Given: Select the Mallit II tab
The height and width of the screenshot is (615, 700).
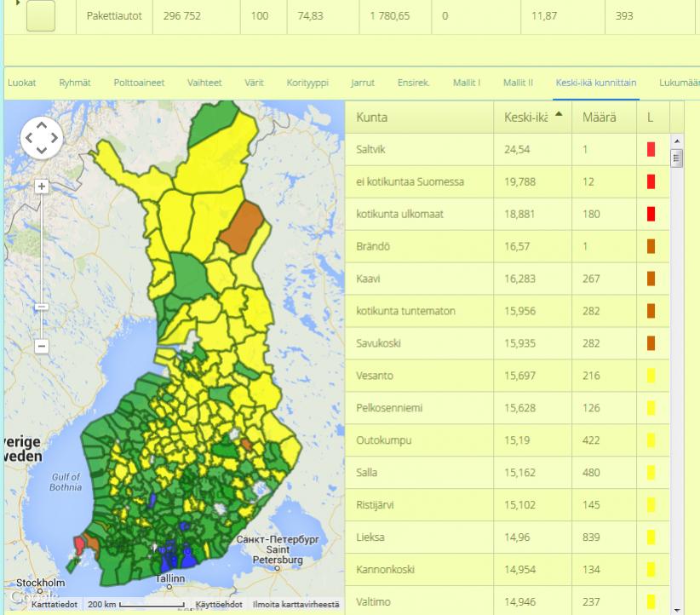Looking at the screenshot, I should point(518,83).
